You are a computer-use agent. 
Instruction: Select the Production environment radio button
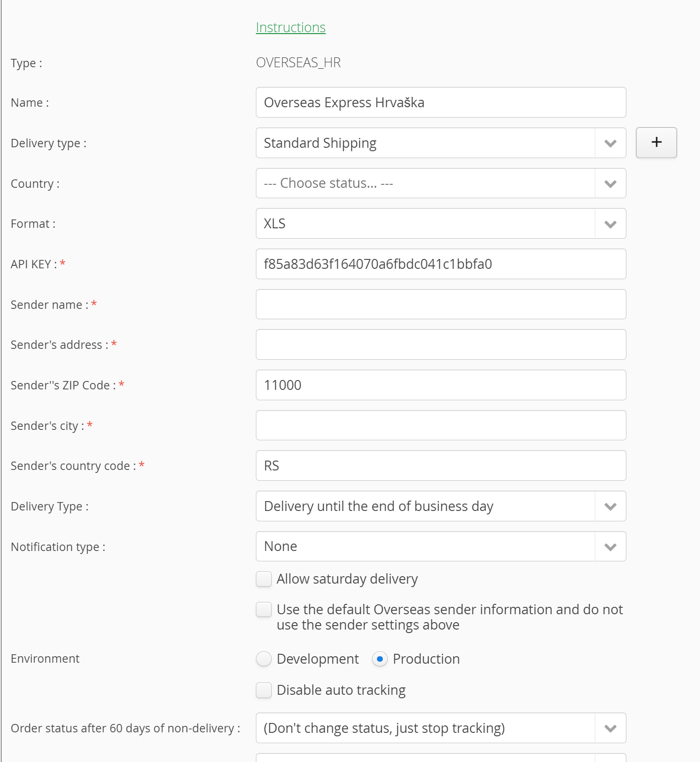coord(379,659)
